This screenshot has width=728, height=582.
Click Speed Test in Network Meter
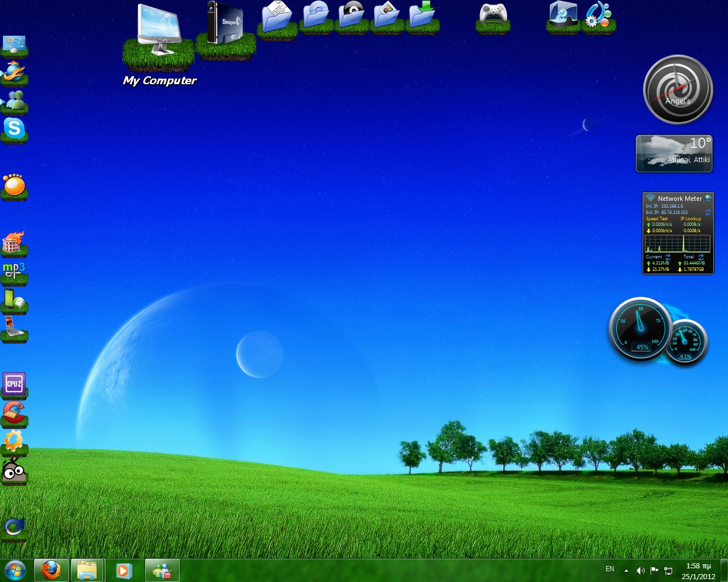coord(656,218)
